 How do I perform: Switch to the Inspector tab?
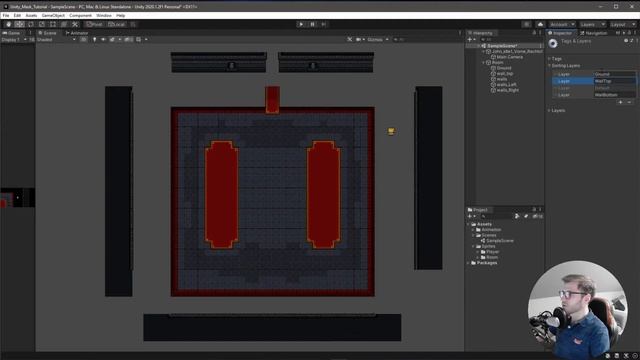tap(562, 33)
